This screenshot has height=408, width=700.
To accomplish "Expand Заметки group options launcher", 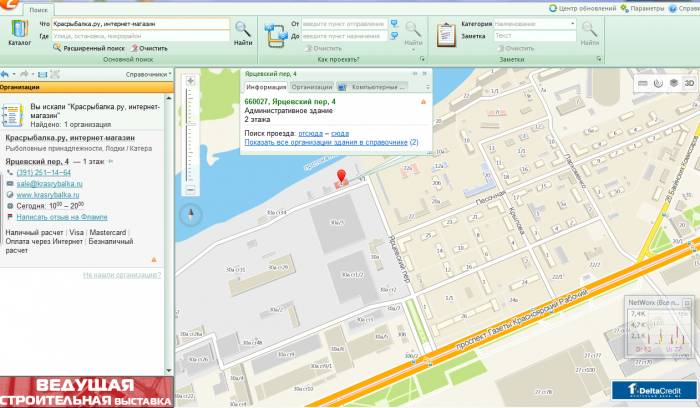I will (599, 59).
